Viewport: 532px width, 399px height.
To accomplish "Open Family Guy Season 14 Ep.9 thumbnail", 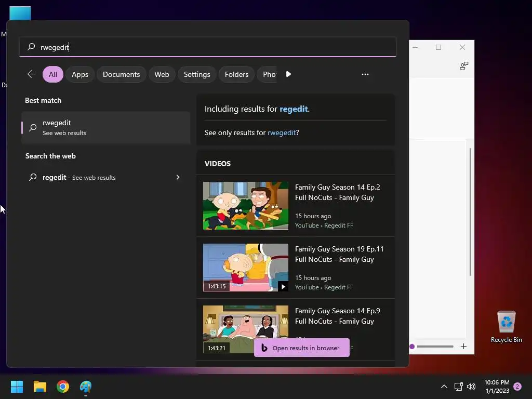I will [246, 329].
